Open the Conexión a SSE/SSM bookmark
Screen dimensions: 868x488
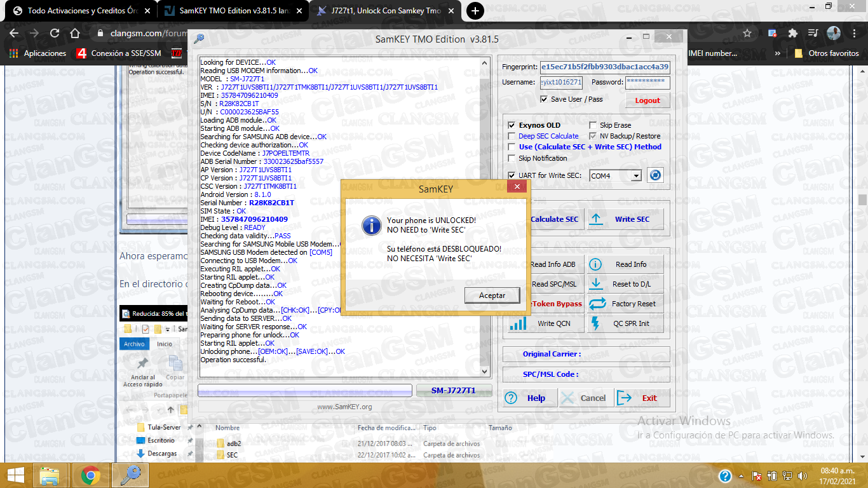(x=118, y=53)
